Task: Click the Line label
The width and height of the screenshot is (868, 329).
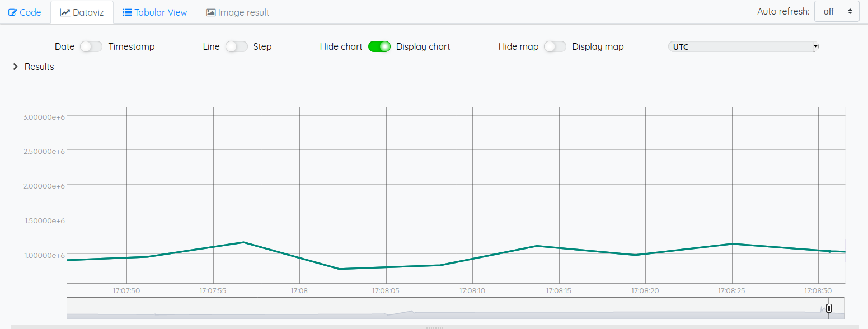Action: [x=211, y=46]
